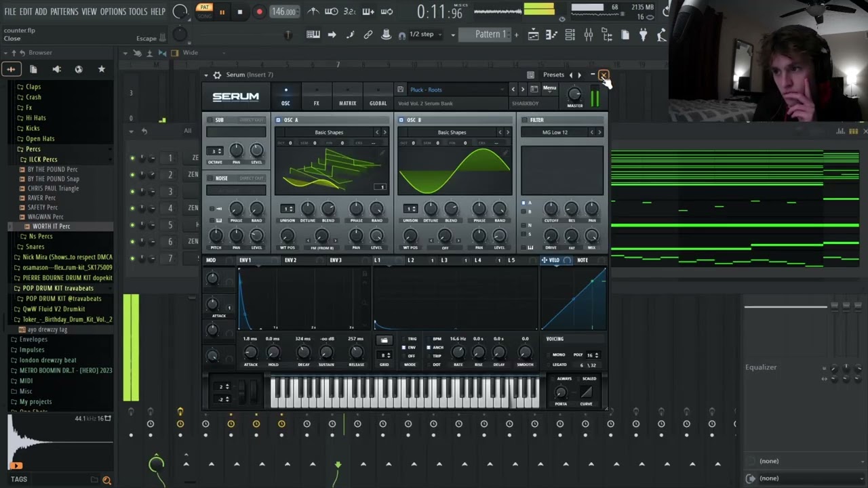
Task: Toggle the main snap magnet icon
Action: pyautogui.click(x=402, y=35)
